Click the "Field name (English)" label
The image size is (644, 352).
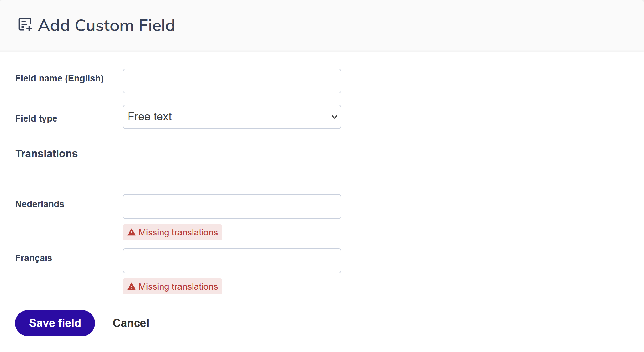point(59,78)
